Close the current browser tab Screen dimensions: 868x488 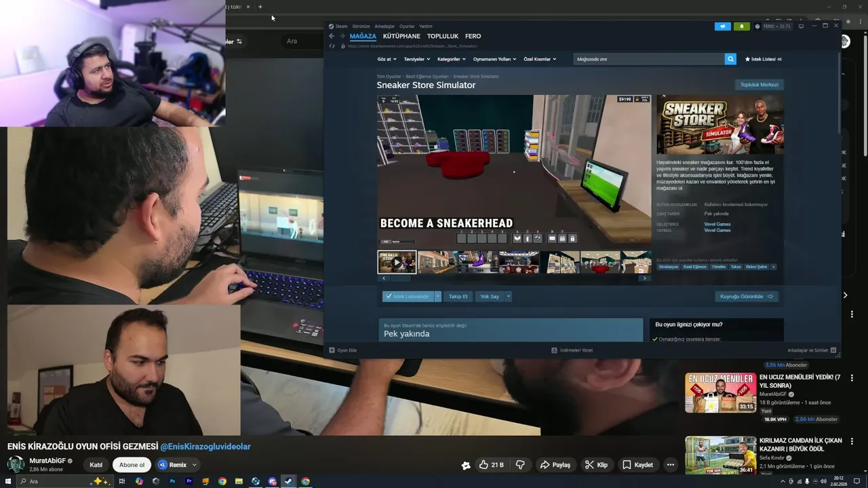tap(248, 7)
